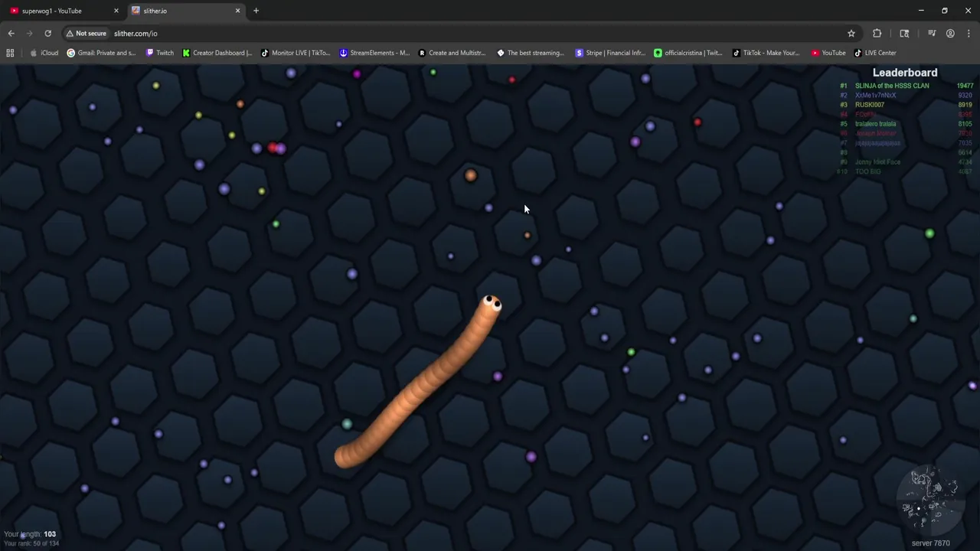Bookmark this page with the star icon
Viewport: 980px width, 551px height.
(x=851, y=34)
